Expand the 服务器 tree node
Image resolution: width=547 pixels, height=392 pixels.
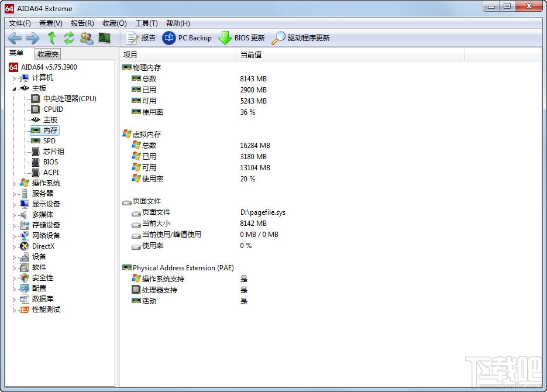click(x=14, y=194)
